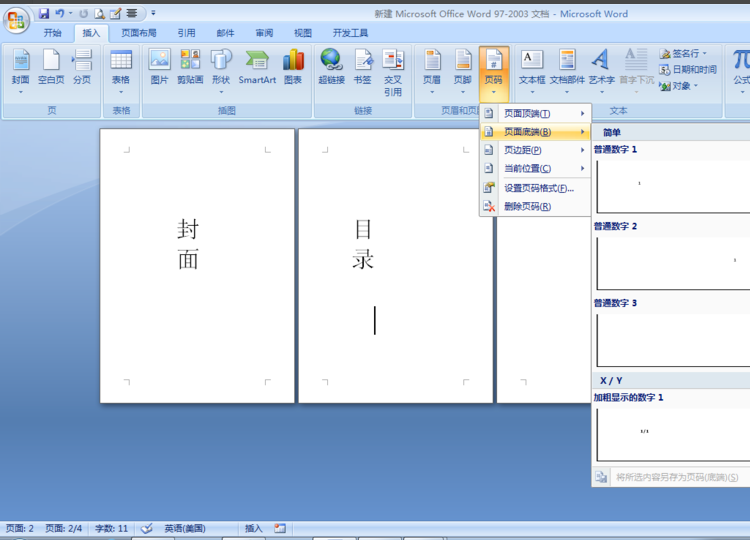Image resolution: width=750 pixels, height=540 pixels.
Task: Select Plain Number 1 (普通数字 1) preview
Action: [672, 187]
